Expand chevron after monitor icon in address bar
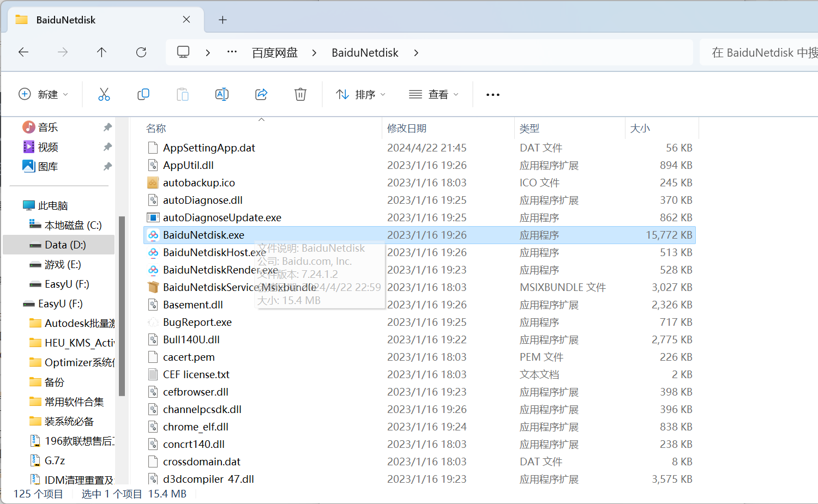This screenshot has width=818, height=504. coord(208,53)
